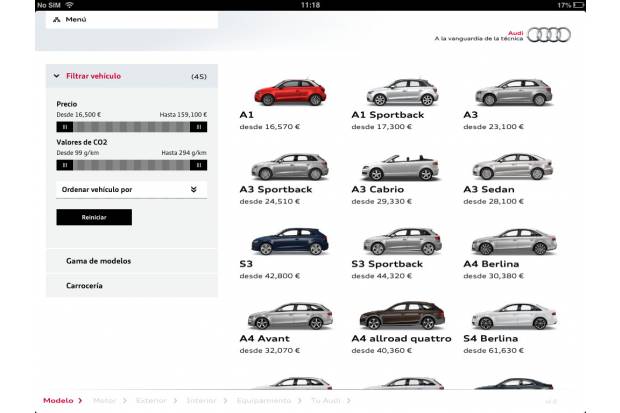This screenshot has width=620, height=413.
Task: Go to the Interior step
Action: pos(206,401)
